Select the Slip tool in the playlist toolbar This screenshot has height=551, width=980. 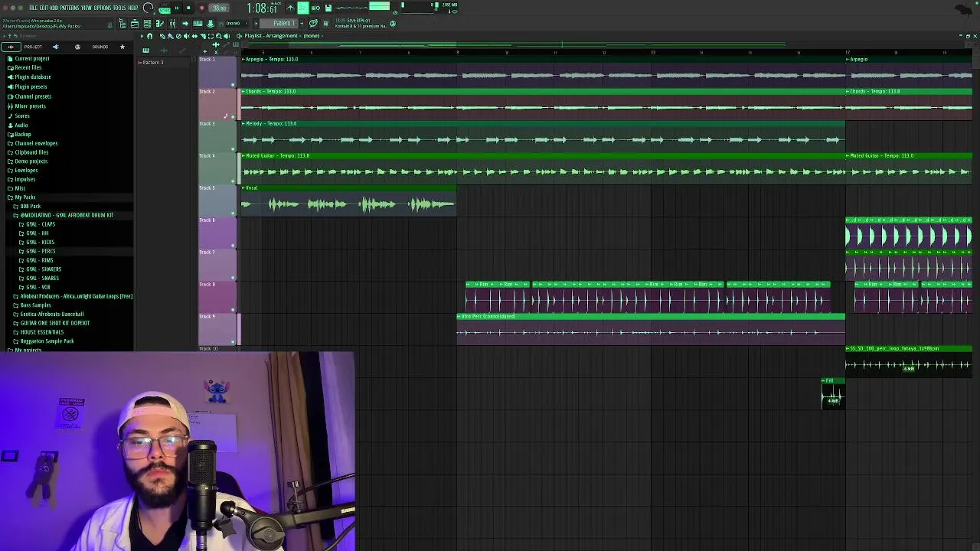pos(194,36)
